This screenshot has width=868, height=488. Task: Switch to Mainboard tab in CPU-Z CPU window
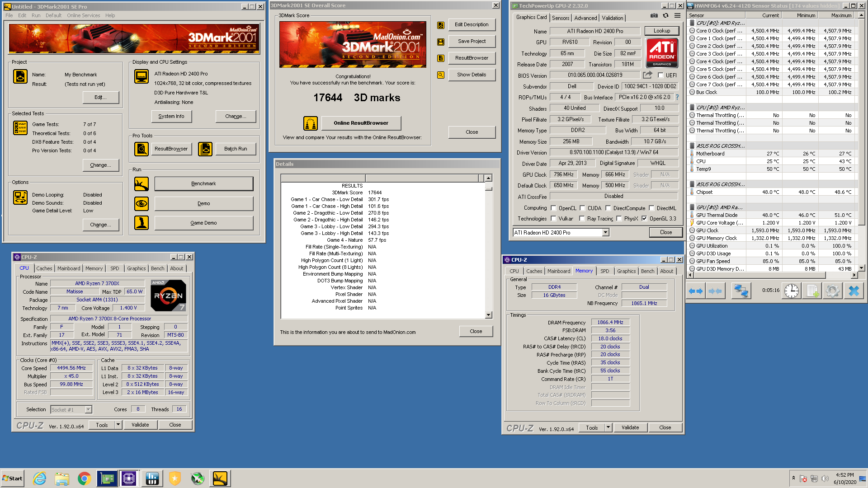69,268
